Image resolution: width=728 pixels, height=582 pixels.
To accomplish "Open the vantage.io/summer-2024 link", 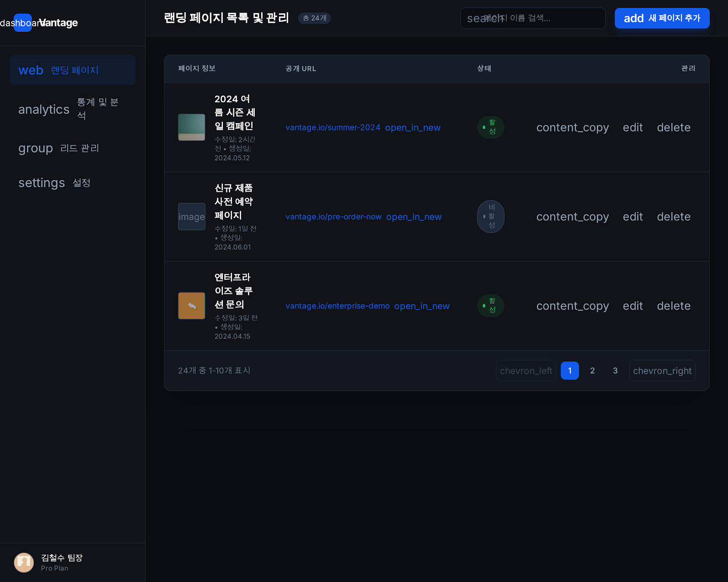I will [333, 128].
